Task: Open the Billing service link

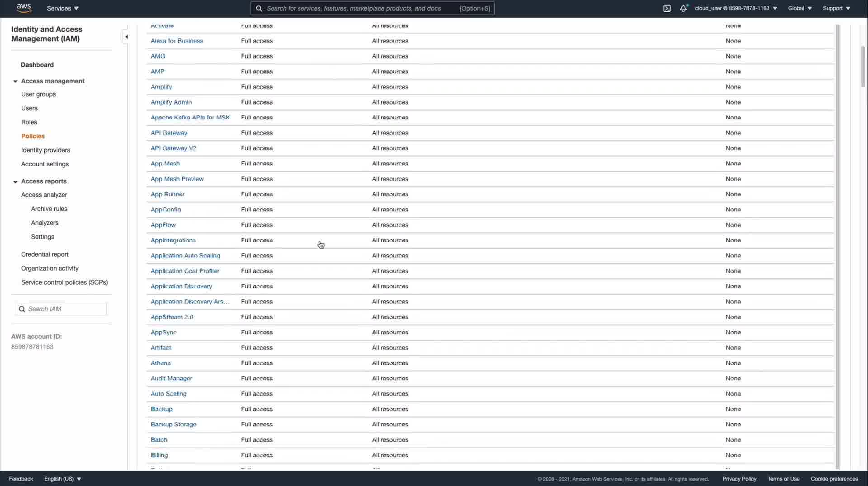Action: (x=159, y=455)
